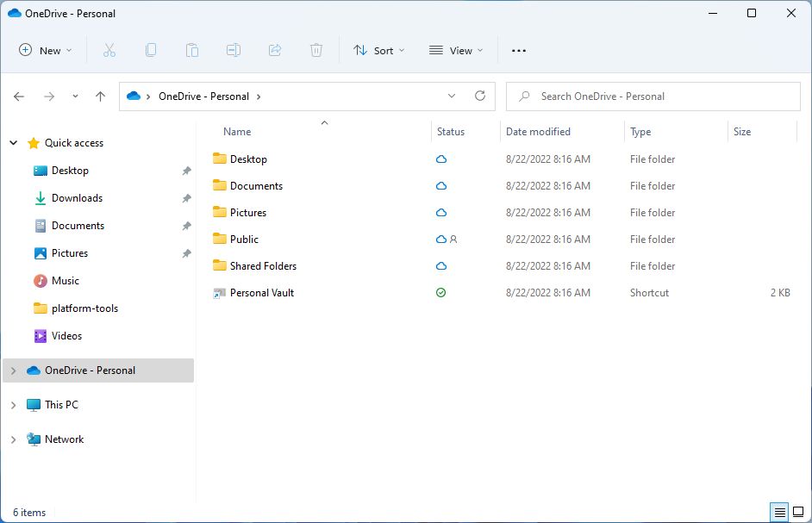The width and height of the screenshot is (812, 523).
Task: Select the Shared Folders row name
Action: point(263,265)
